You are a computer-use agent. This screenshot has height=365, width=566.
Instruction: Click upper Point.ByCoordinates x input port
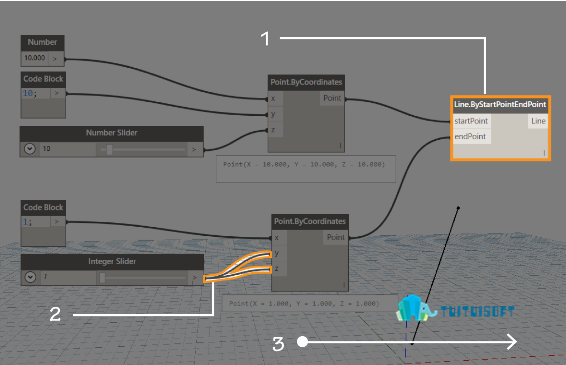pos(274,98)
